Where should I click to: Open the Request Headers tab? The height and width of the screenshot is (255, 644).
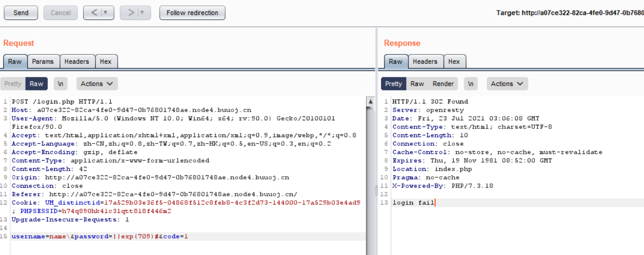pyautogui.click(x=76, y=62)
